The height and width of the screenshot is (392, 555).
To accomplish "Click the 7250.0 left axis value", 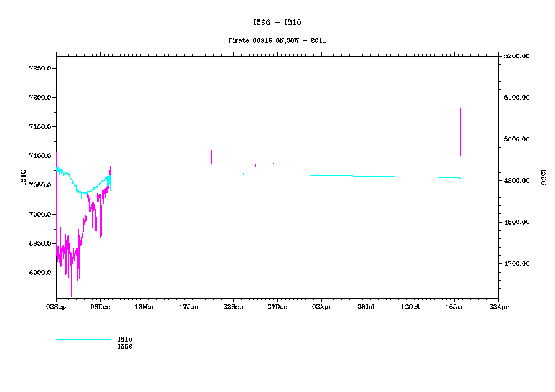I will point(39,68).
